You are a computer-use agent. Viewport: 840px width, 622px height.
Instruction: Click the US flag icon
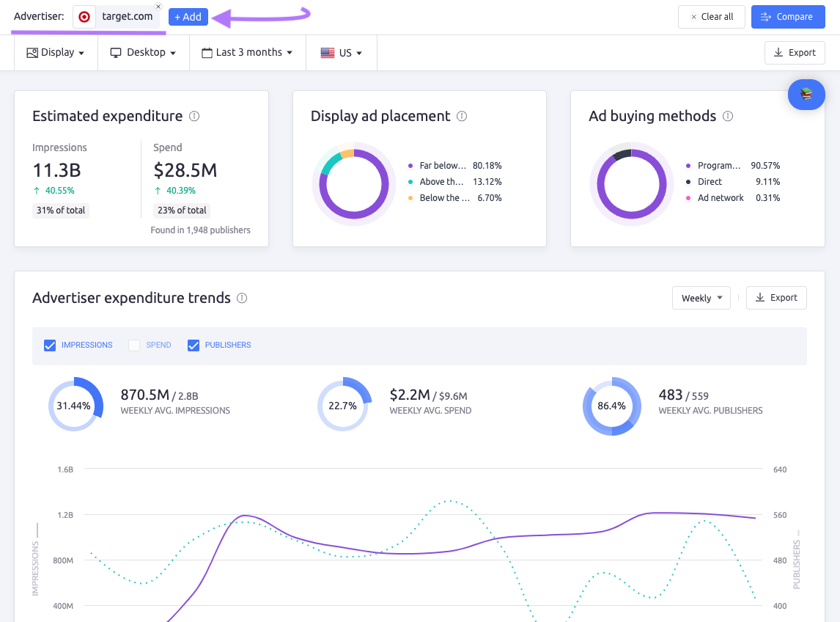pos(328,53)
